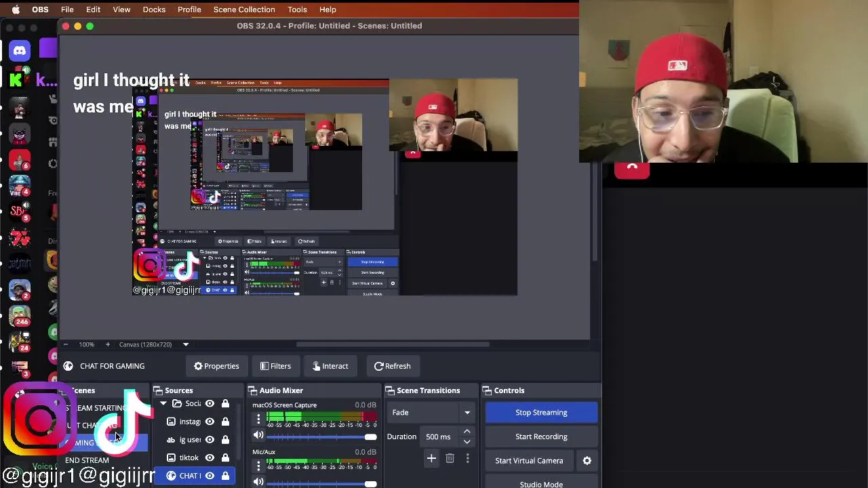Click the Social group folder icon
The height and width of the screenshot is (488, 868).
pos(177,404)
